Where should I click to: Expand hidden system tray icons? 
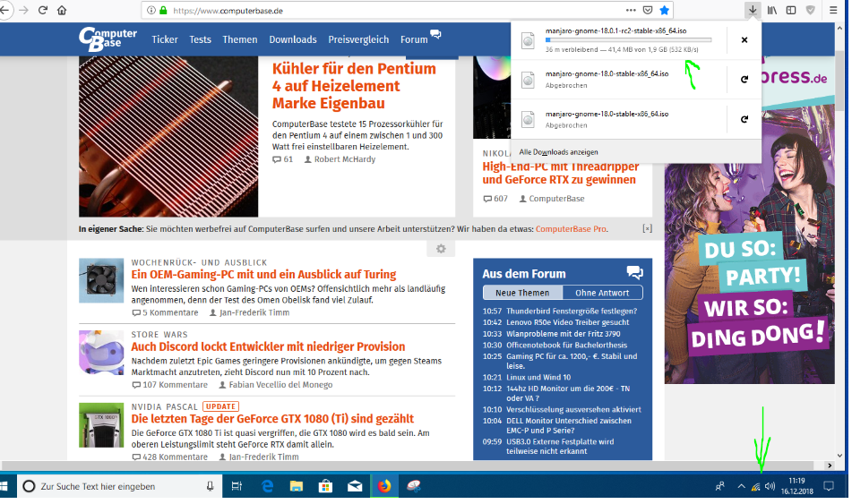(x=741, y=487)
